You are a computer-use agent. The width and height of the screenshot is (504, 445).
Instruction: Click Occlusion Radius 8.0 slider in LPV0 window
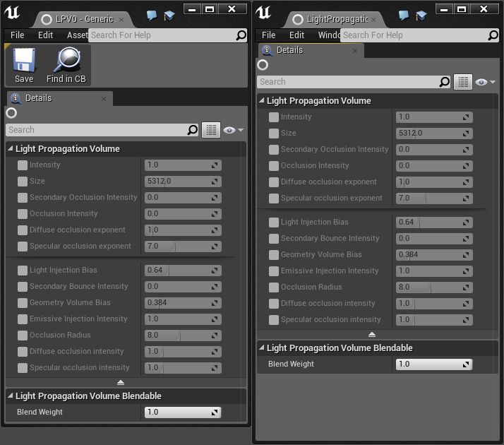183,336
